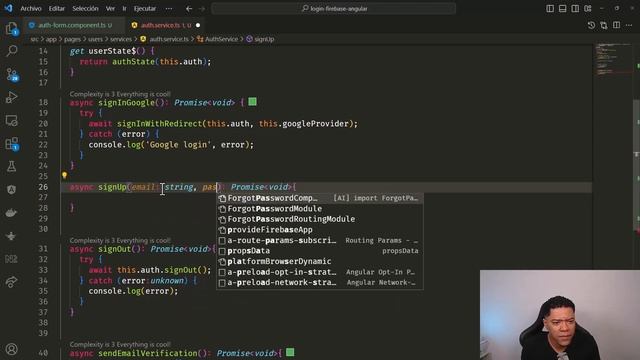Open the Accounts icon at sidebar bottom

(x=11, y=349)
